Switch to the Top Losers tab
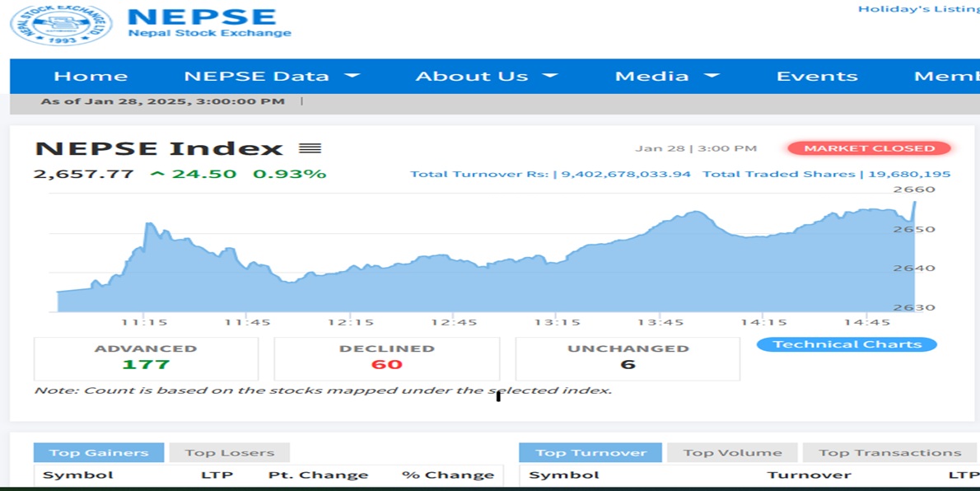980x491 pixels. 230,453
